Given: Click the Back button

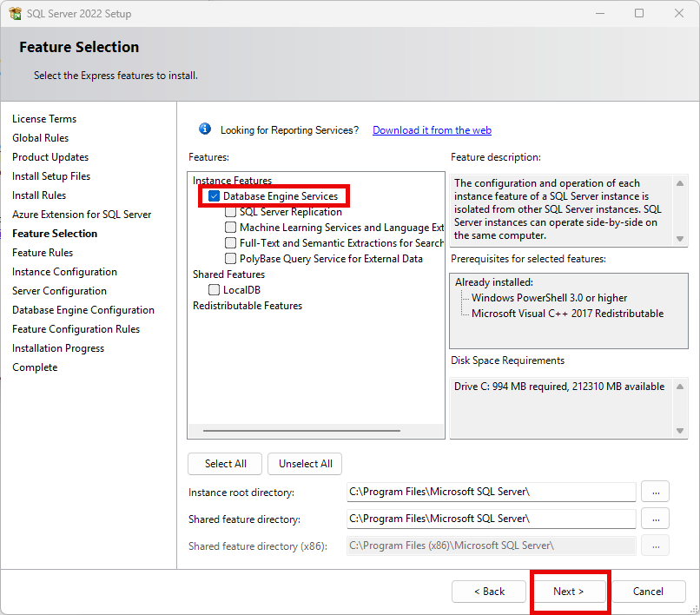Looking at the screenshot, I should click(x=489, y=592).
